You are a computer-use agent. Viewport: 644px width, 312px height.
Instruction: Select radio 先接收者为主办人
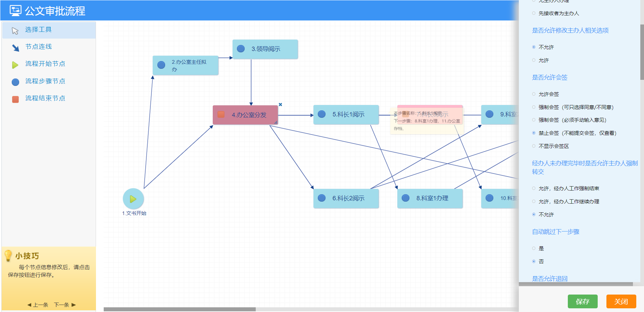pos(534,13)
